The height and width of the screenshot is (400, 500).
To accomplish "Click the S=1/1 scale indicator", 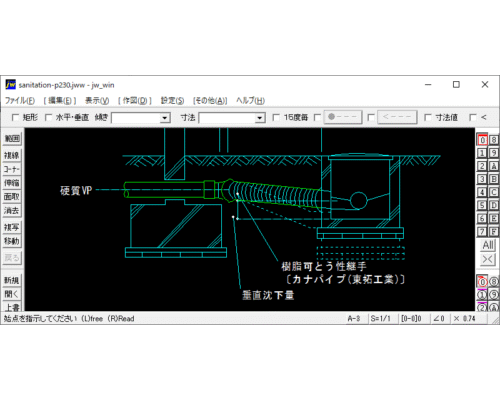I will [x=380, y=319].
